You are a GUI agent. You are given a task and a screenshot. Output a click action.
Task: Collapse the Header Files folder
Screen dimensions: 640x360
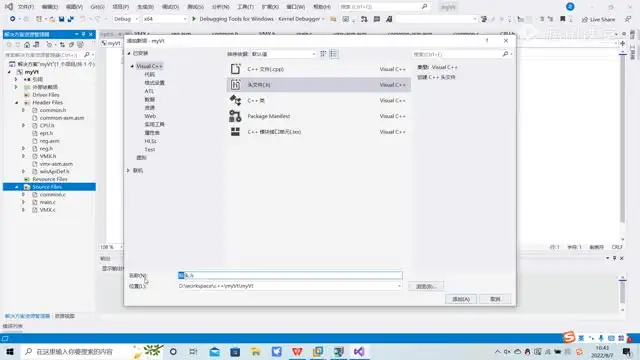17,102
